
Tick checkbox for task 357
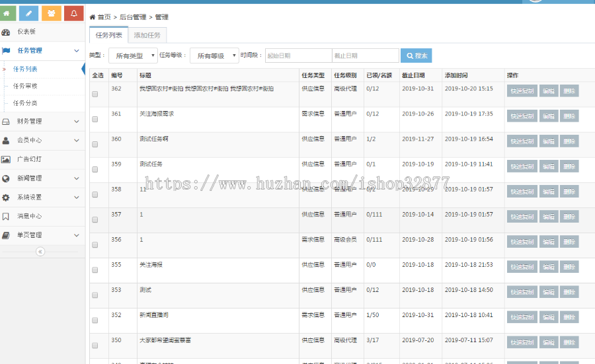click(95, 219)
